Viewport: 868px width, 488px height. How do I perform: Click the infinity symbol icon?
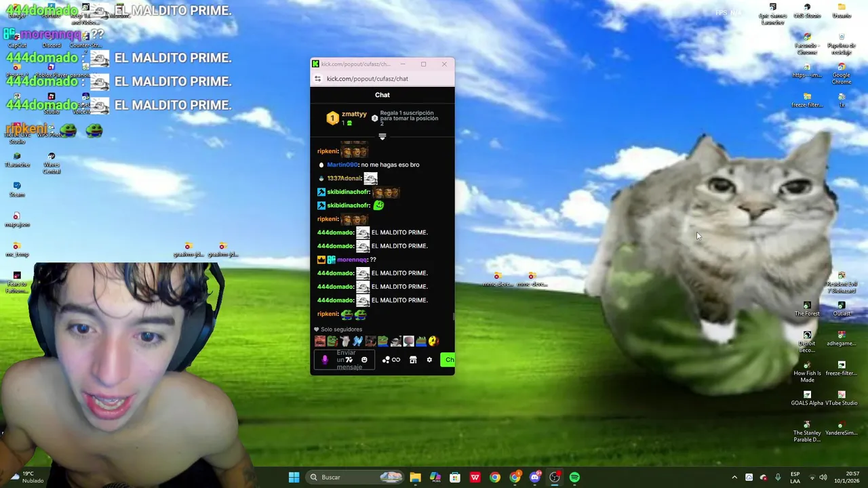click(396, 360)
